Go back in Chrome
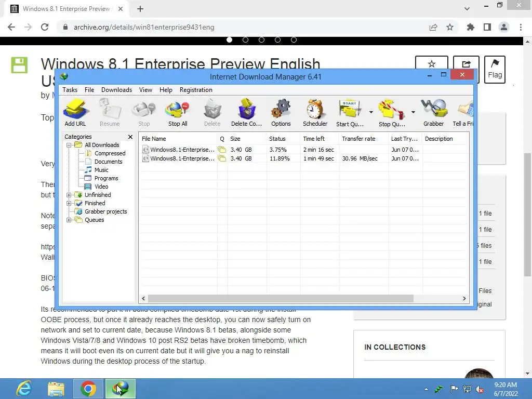 [11, 27]
